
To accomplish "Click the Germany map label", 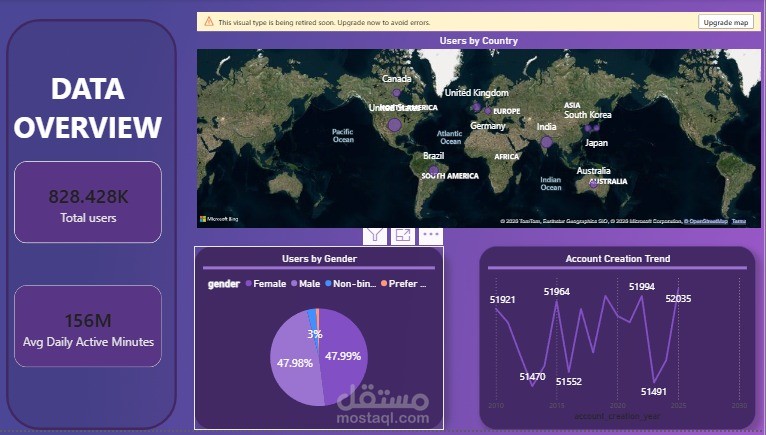I will [488, 126].
